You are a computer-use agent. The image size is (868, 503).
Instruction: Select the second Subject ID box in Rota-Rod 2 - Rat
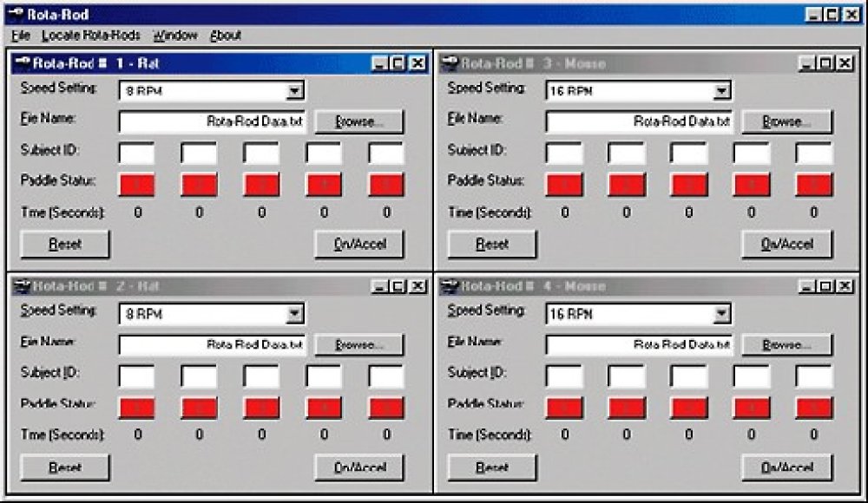[199, 376]
